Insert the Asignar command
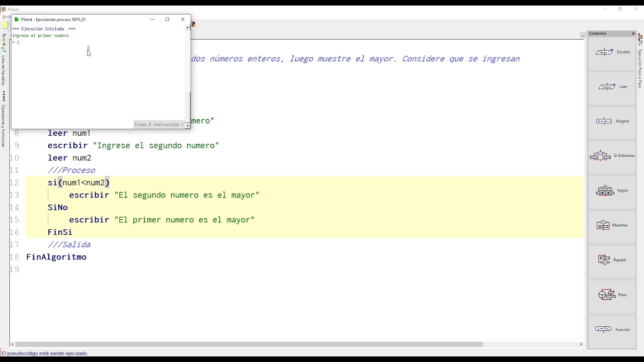Viewport: 644px width, 362px height. [x=612, y=121]
